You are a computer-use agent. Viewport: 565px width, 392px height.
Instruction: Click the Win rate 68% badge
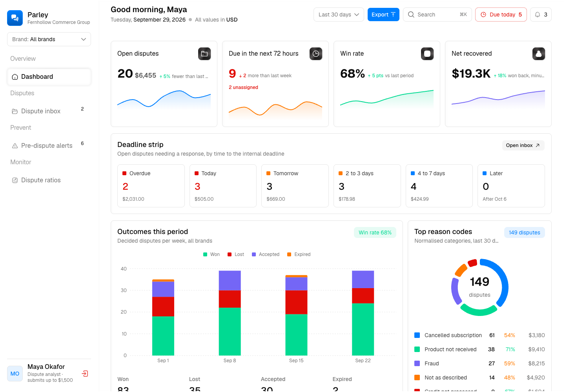click(375, 232)
